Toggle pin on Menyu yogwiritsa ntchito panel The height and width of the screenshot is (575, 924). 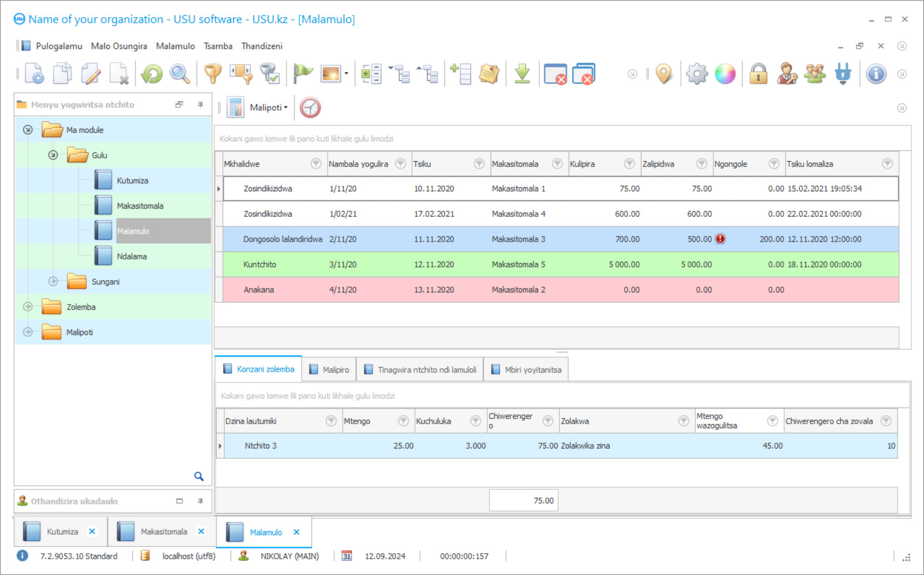[x=201, y=105]
